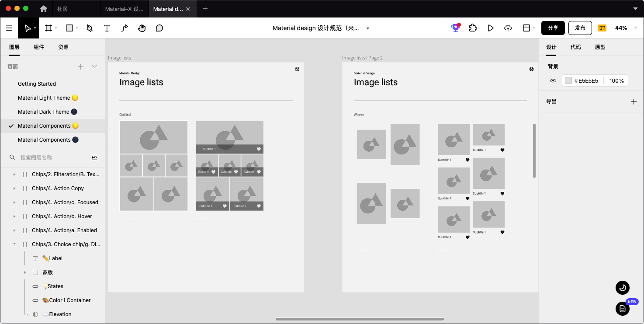Open the layout view options icon
Image resolution: width=644 pixels, height=324 pixels.
[x=526, y=28]
